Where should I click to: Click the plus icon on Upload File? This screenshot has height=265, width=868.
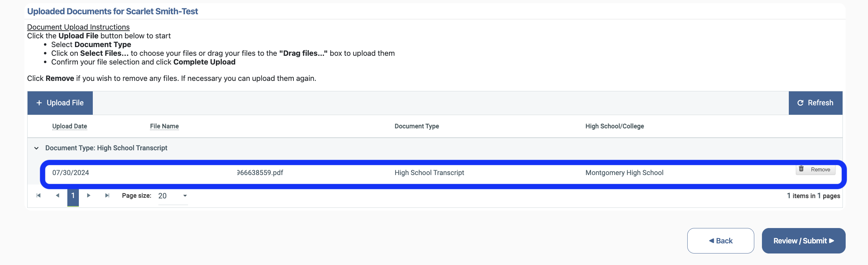tap(39, 103)
